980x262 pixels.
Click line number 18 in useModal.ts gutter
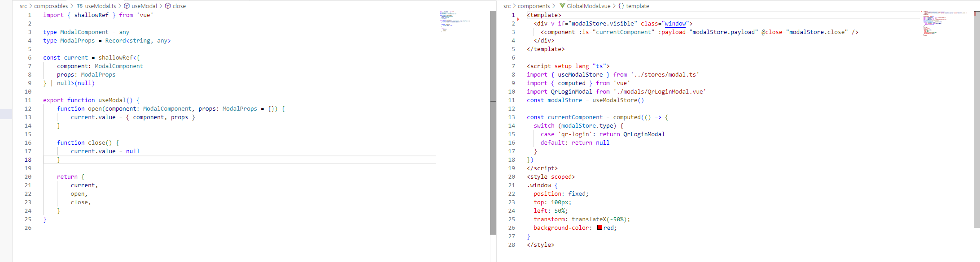tap(28, 159)
